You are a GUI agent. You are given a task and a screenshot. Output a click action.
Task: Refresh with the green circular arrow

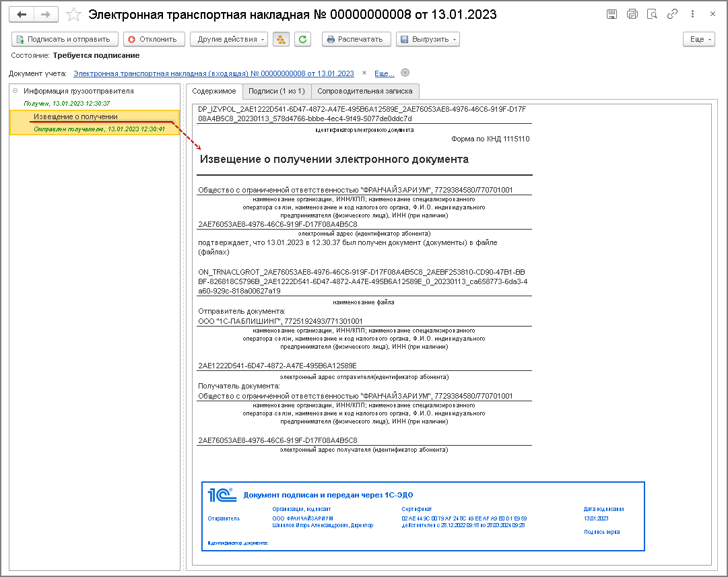pos(302,40)
